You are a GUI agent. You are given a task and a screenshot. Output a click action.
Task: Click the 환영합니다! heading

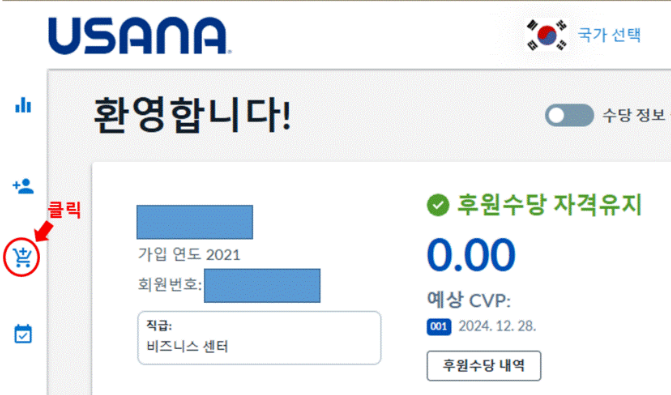(192, 115)
